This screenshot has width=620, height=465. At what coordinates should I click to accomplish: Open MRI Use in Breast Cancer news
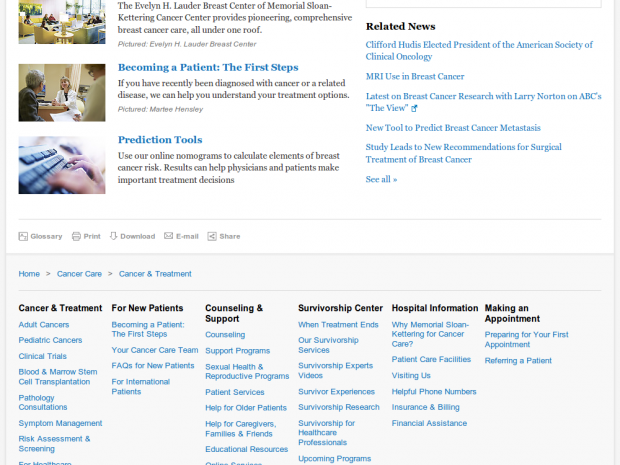tap(415, 76)
